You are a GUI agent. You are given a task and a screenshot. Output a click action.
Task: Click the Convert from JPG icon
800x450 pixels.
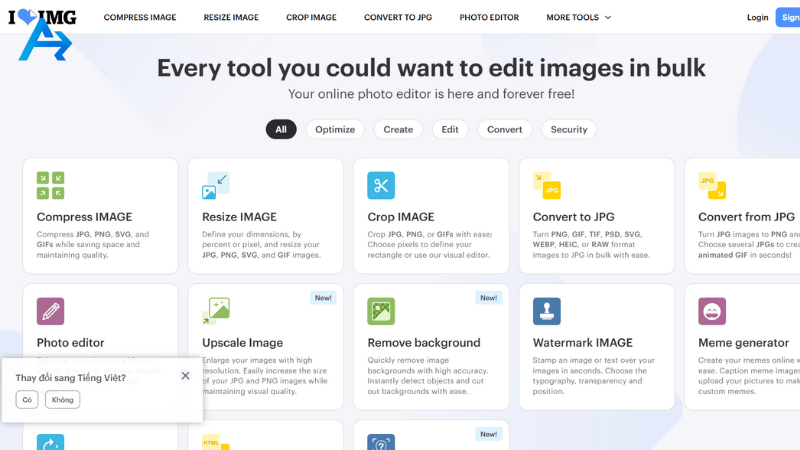click(x=712, y=185)
